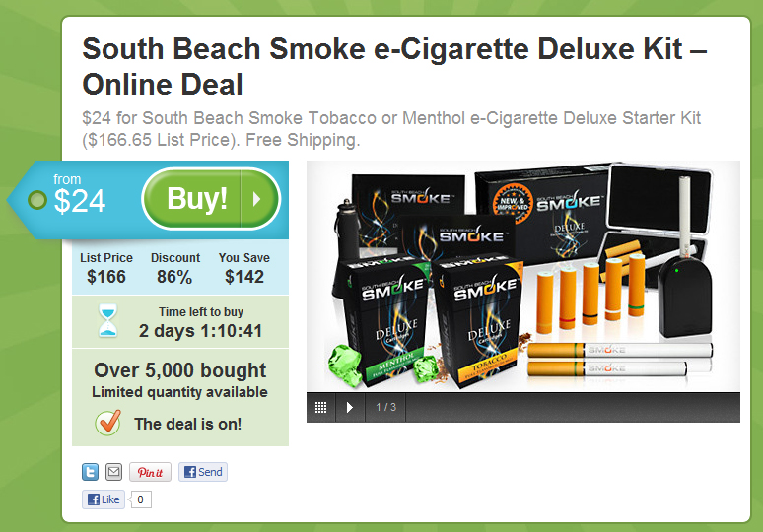Click the circular hole on price tag
The height and width of the screenshot is (532, 763).
point(37,200)
